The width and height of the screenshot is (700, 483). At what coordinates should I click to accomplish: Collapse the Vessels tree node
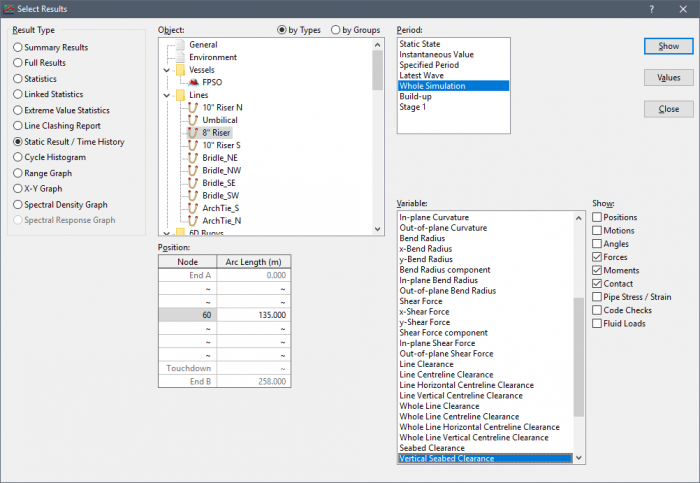[x=167, y=70]
